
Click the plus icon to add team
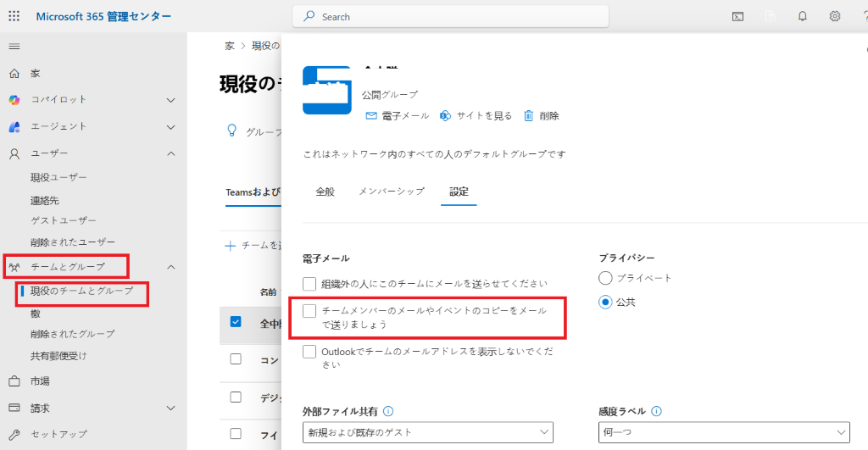coord(231,246)
